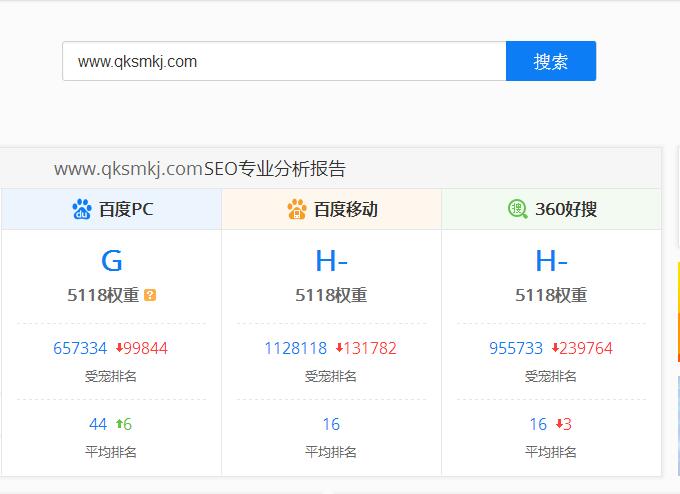Screen dimensions: 680x494
Task: Click the 受宠排名 label under 百度PC
Action: coord(111,376)
